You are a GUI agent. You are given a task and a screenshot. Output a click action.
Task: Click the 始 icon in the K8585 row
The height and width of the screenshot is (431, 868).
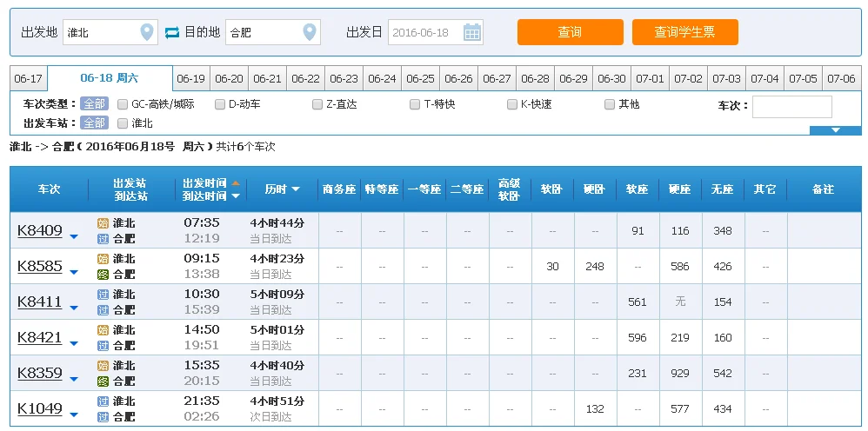[x=103, y=259]
